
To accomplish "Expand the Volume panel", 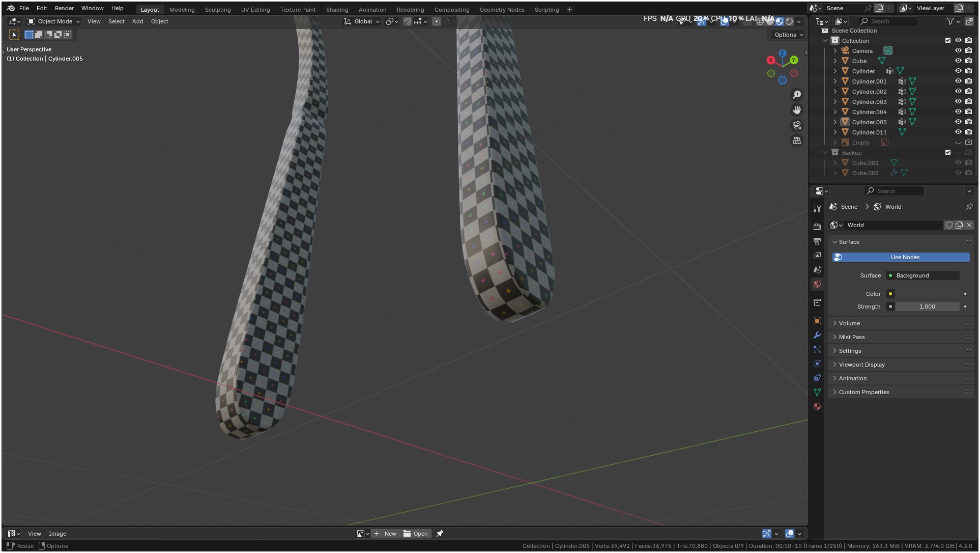I will point(849,323).
